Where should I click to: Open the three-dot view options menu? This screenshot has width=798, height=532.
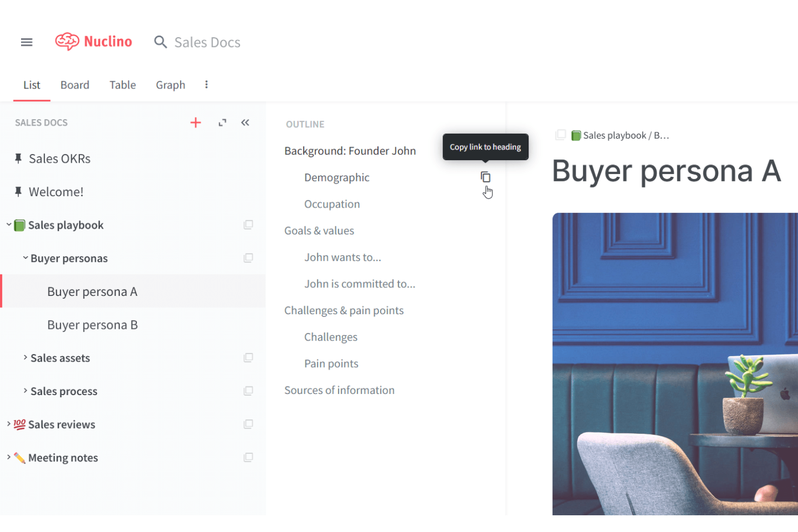207,85
